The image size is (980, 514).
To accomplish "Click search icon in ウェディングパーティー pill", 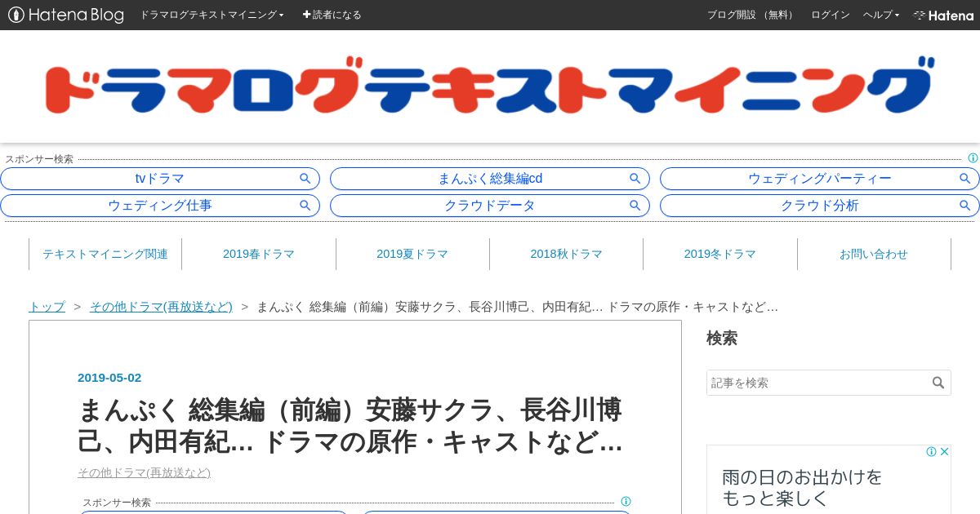I will [965, 179].
